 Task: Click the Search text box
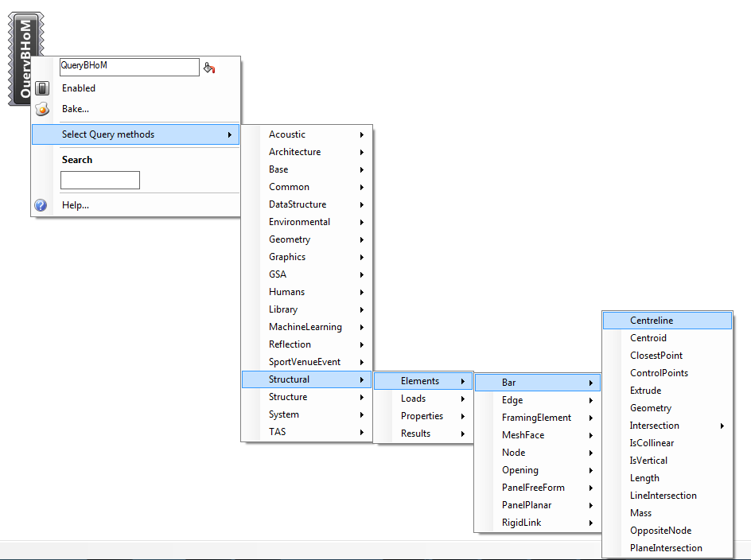100,181
